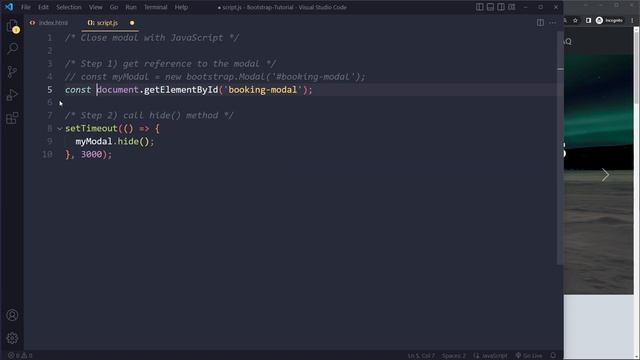Open the Run menu

131,7
